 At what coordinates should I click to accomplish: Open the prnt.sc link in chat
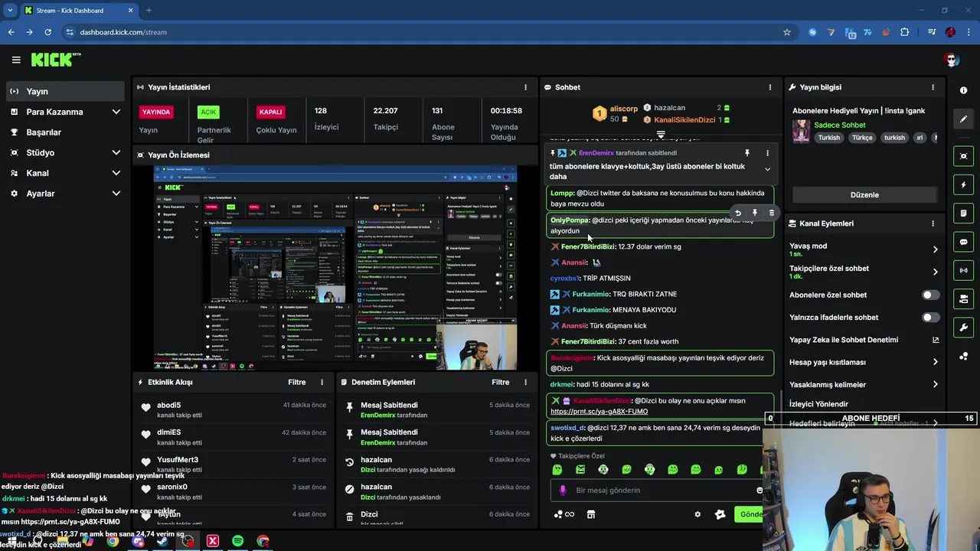(599, 412)
